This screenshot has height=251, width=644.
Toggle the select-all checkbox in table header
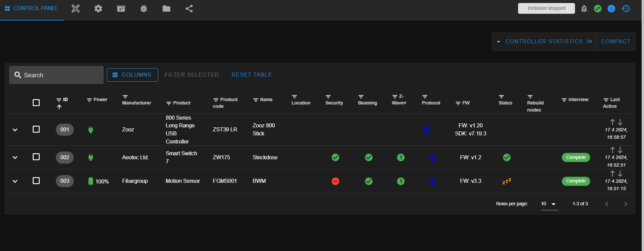[36, 103]
